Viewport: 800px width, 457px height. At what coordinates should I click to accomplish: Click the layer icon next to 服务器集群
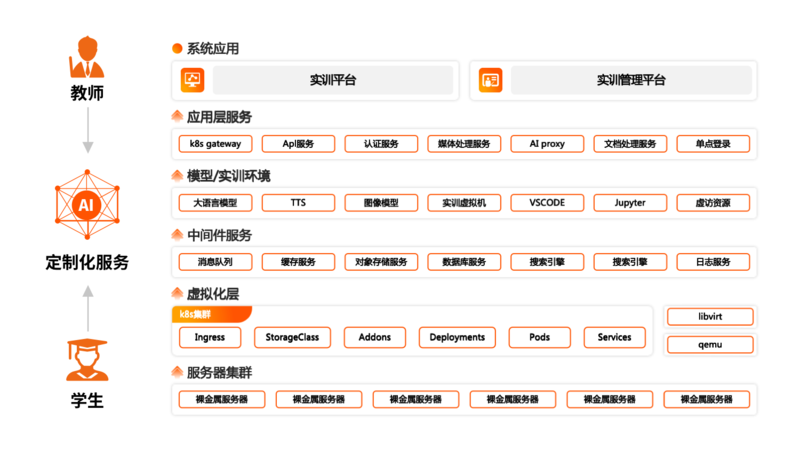tap(177, 373)
